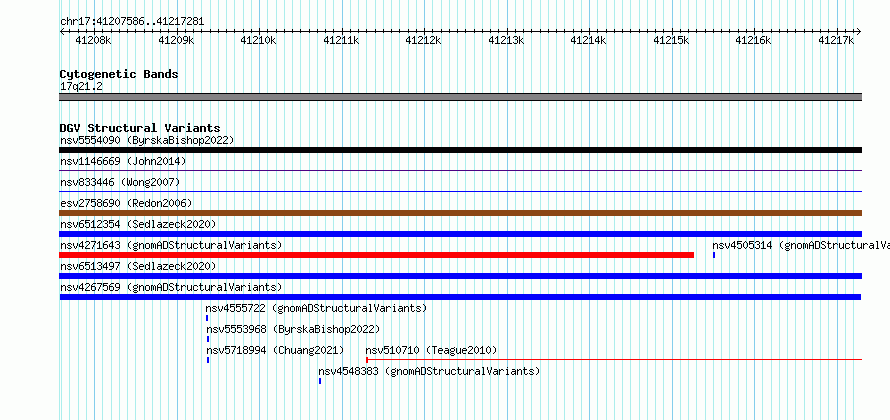Click the DGV Structural Variants track title
The height and width of the screenshot is (420, 890).
[x=140, y=128]
